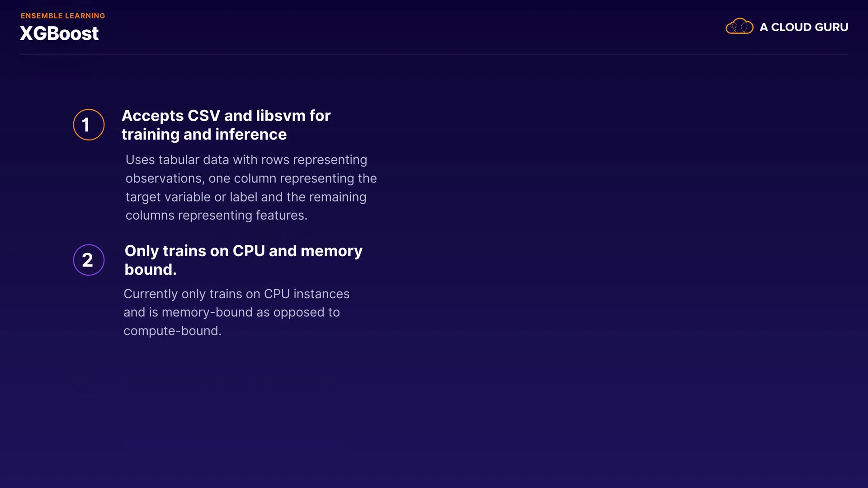Click heading 'Only trains on CPU and memory'
Image resolution: width=868 pixels, height=488 pixels.
point(243,251)
